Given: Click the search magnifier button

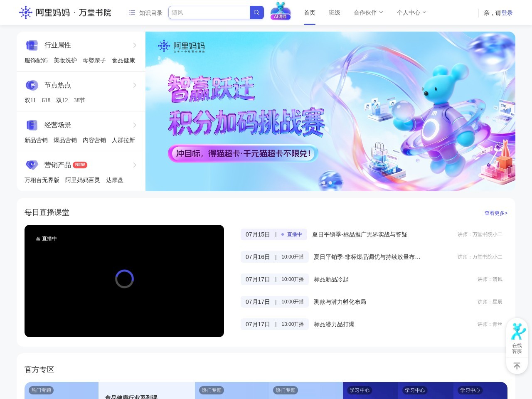Looking at the screenshot, I should click(256, 12).
